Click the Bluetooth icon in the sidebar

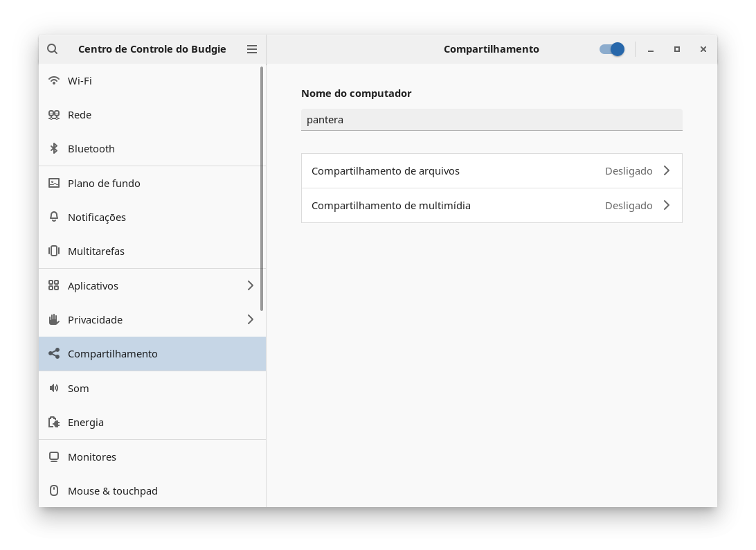54,148
